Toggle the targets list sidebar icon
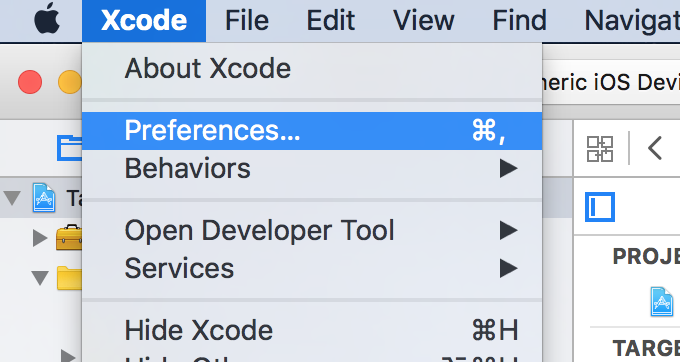This screenshot has height=362, width=680. pos(600,207)
